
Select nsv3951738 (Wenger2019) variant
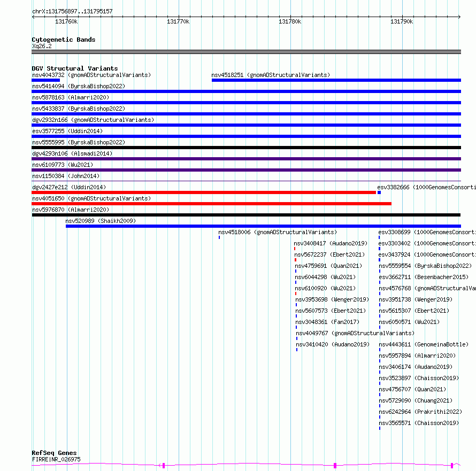click(x=416, y=299)
